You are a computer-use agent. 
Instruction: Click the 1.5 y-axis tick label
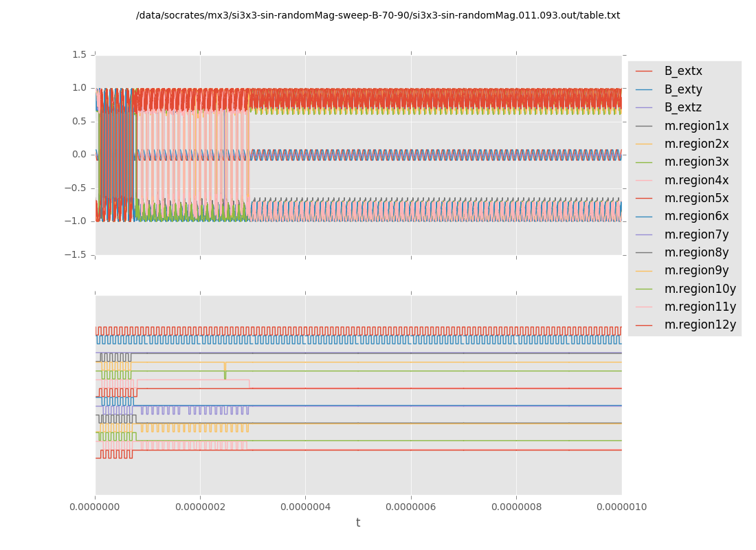pos(79,54)
